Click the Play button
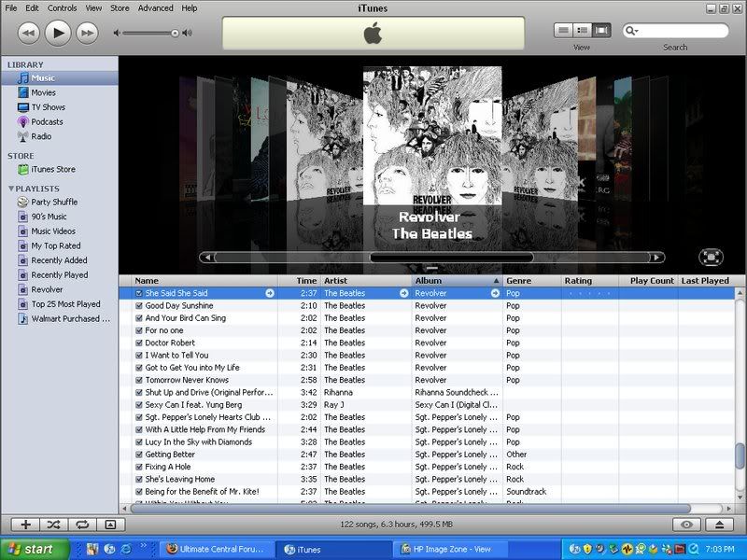 coord(58,33)
